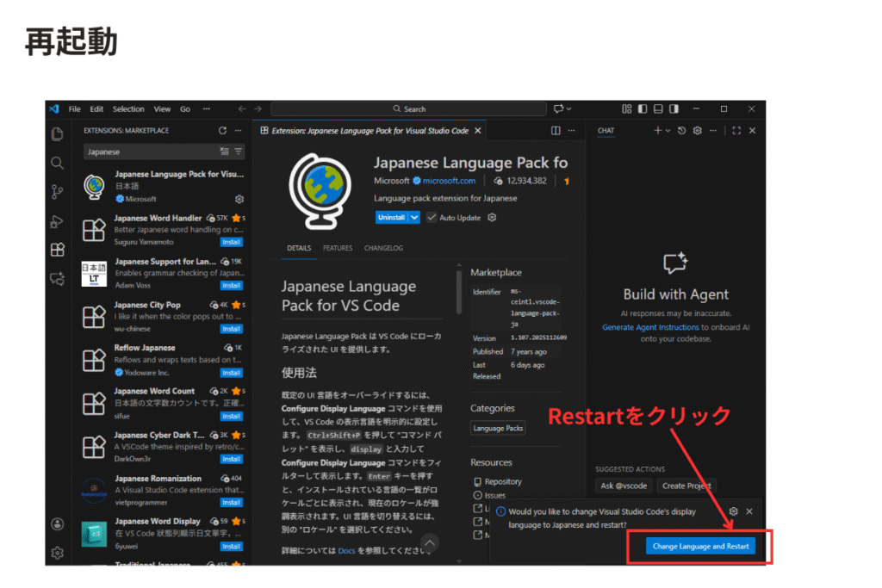Viewport: 882px width, 588px height.
Task: Click Change Language and Restart button
Action: pos(701,546)
